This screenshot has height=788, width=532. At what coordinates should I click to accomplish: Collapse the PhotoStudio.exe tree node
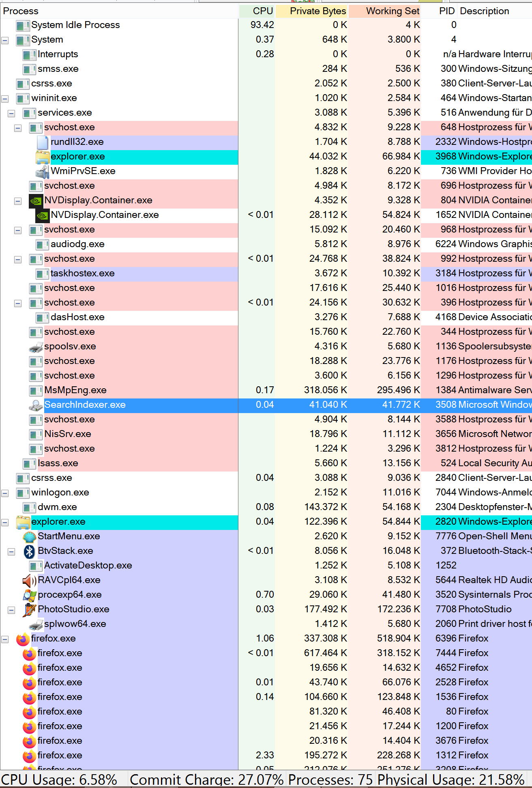coord(11,610)
